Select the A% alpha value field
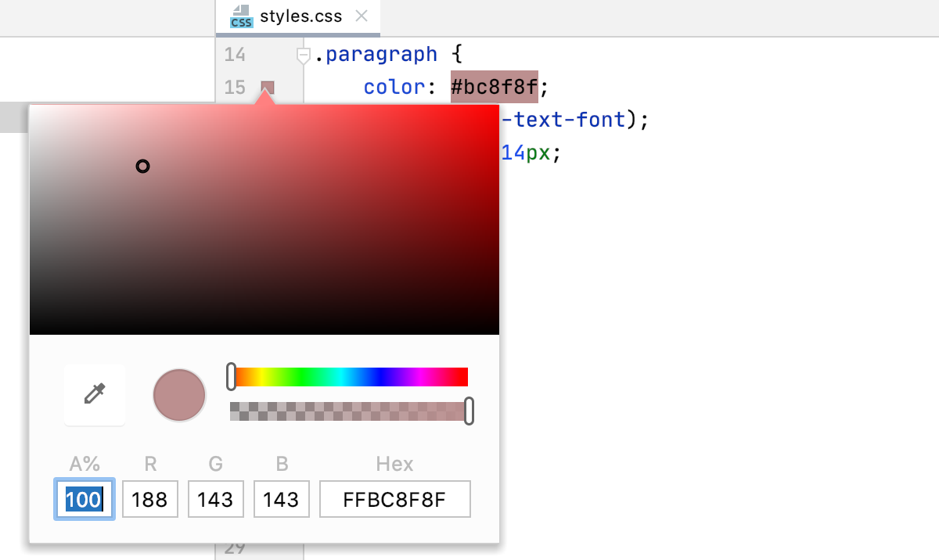The width and height of the screenshot is (939, 560). (x=84, y=498)
